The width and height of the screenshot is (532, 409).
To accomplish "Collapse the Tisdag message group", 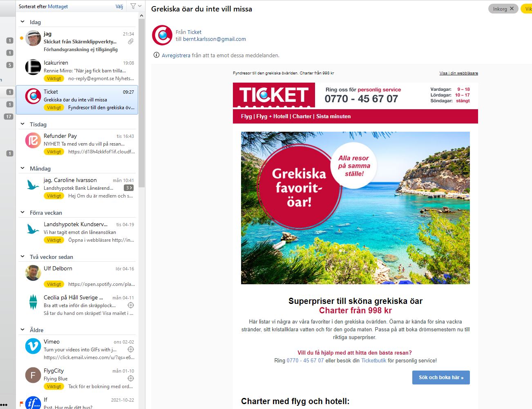I will pyautogui.click(x=23, y=124).
